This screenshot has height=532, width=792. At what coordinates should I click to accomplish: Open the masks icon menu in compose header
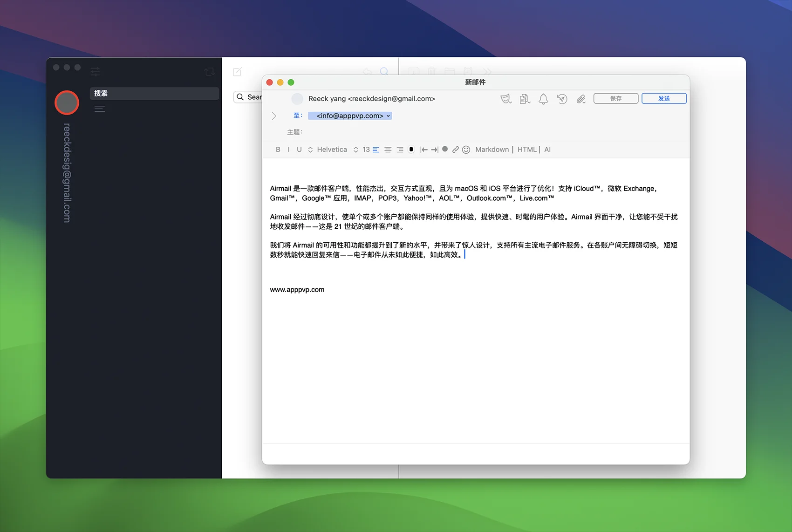coord(506,99)
